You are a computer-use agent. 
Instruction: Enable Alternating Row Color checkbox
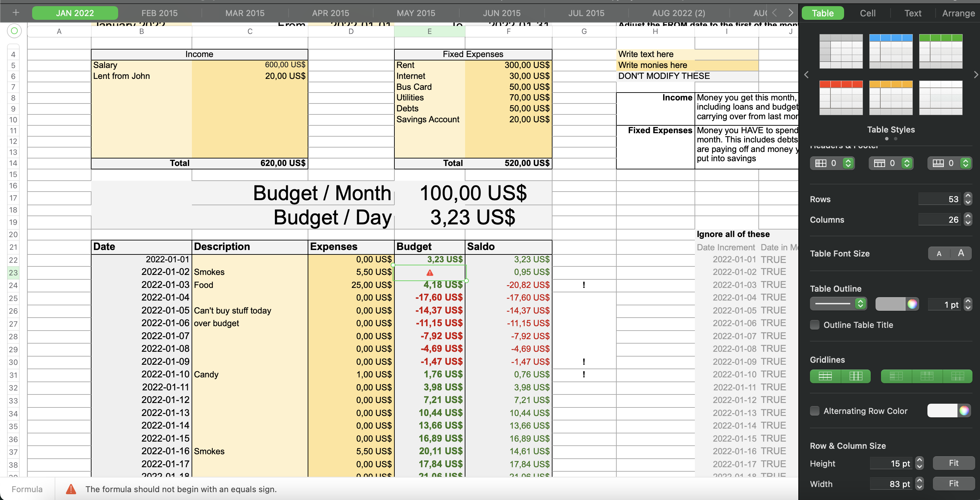pyautogui.click(x=814, y=411)
